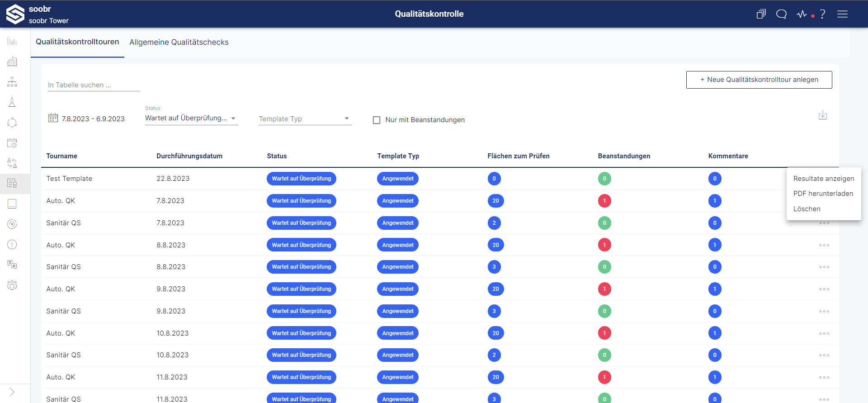The image size is (868, 403).
Task: Open row menu for Auto. QK 8.8.2023
Action: [824, 245]
